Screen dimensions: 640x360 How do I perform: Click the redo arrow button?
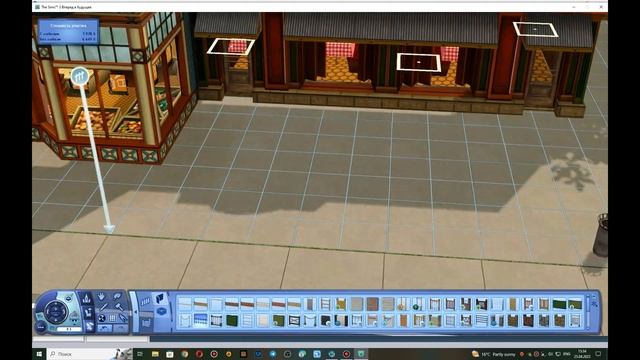pos(121,328)
